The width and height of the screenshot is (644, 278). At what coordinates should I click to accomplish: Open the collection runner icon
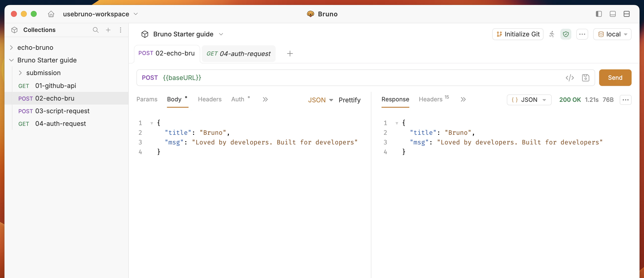tap(552, 34)
